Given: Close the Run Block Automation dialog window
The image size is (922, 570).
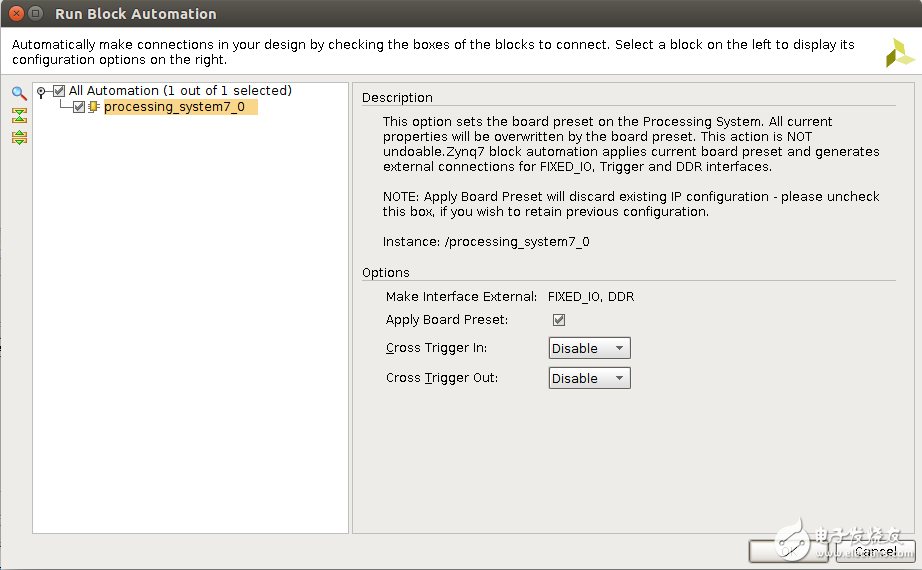Looking at the screenshot, I should pyautogui.click(x=15, y=14).
